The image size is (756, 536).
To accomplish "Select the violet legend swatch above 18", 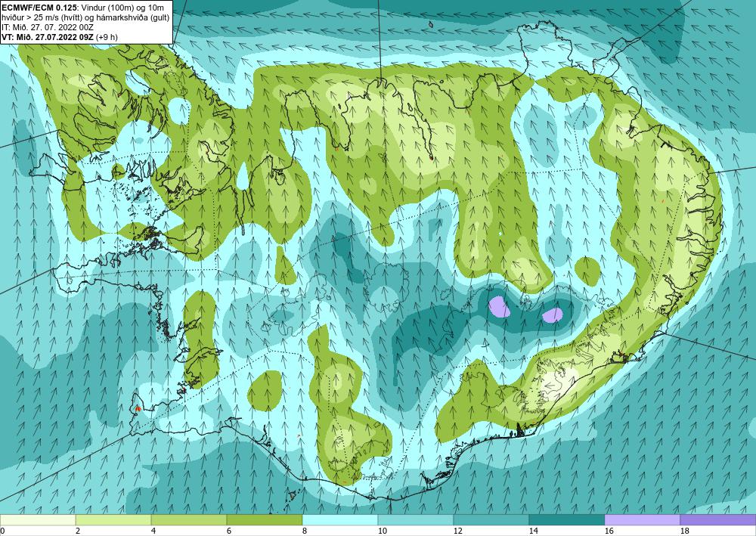I will 718,520.
